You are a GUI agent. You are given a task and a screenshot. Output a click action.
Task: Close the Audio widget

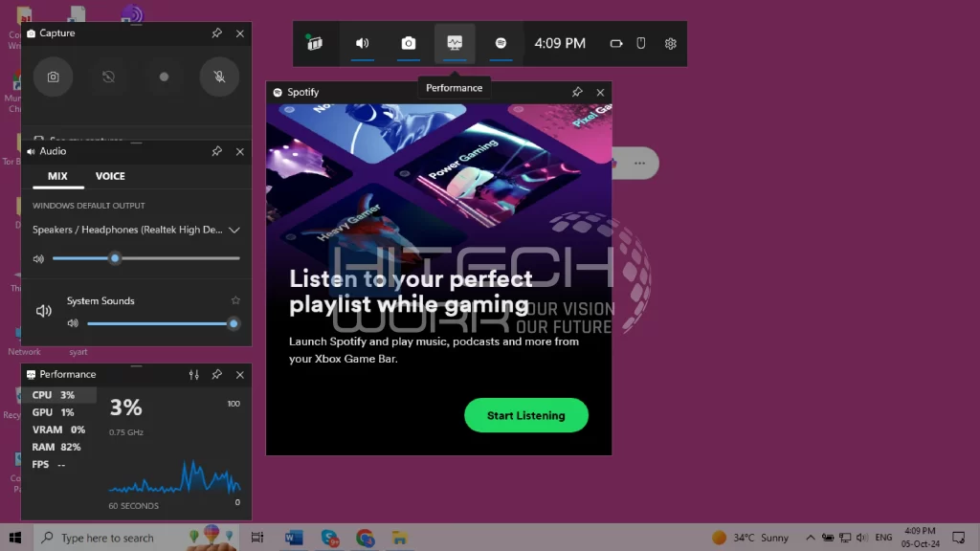(x=240, y=151)
